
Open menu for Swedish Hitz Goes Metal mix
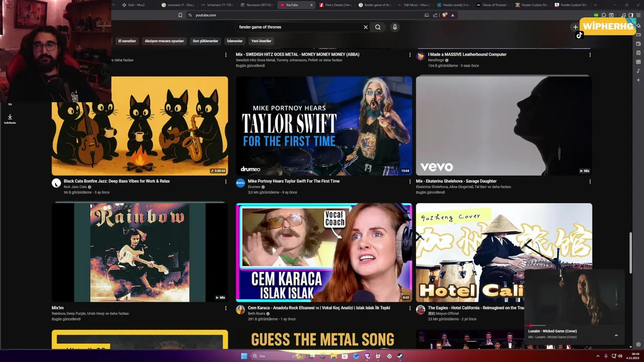coord(410,55)
